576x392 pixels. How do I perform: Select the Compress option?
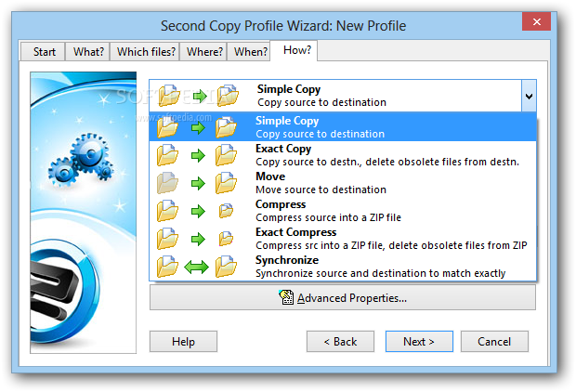343,211
